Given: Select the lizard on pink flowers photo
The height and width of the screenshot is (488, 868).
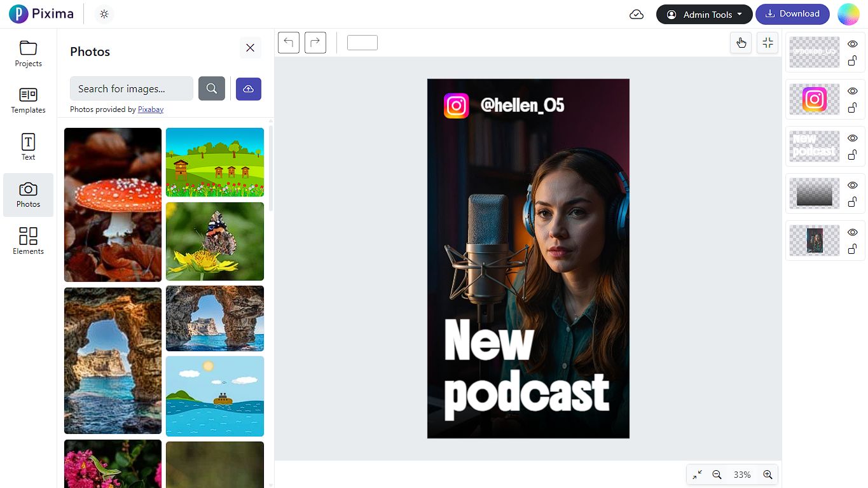Looking at the screenshot, I should tap(113, 464).
